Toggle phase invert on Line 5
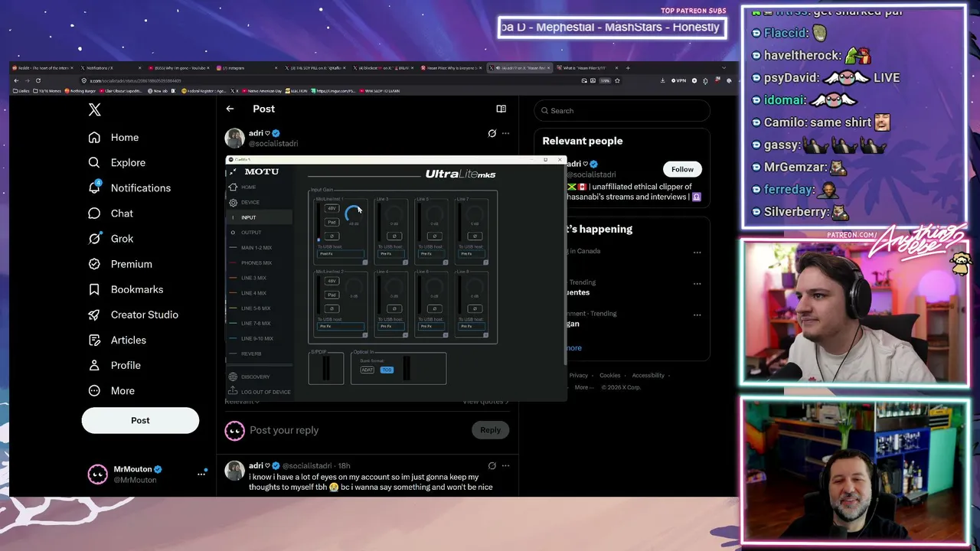The width and height of the screenshot is (980, 551). pyautogui.click(x=434, y=236)
